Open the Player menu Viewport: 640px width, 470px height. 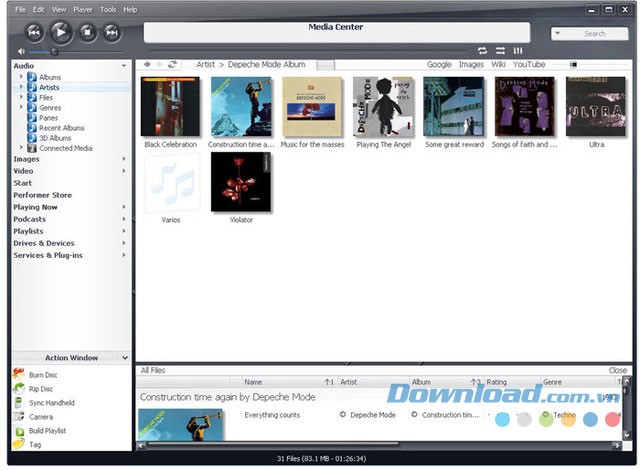tap(83, 9)
